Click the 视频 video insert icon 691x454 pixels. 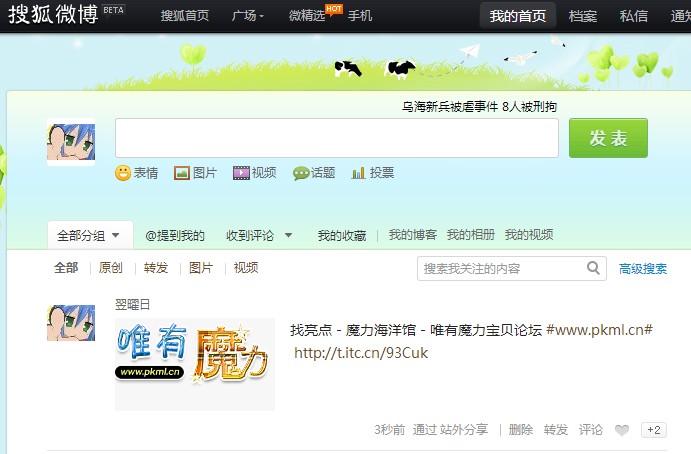(241, 173)
